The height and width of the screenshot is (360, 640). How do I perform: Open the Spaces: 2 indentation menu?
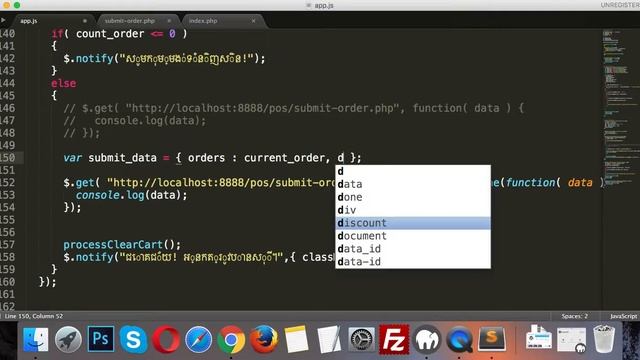(574, 316)
